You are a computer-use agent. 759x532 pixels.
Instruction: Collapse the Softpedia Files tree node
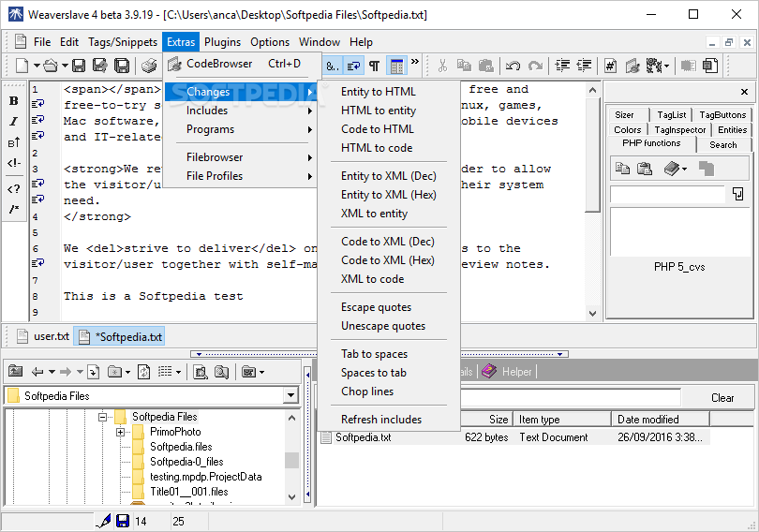[103, 417]
